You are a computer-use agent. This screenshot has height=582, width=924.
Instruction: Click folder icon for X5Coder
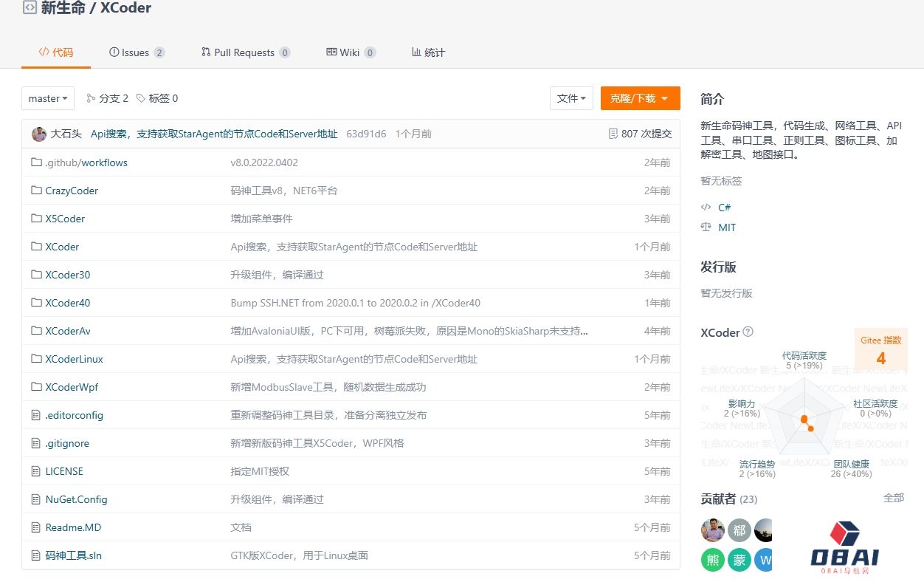pos(36,219)
